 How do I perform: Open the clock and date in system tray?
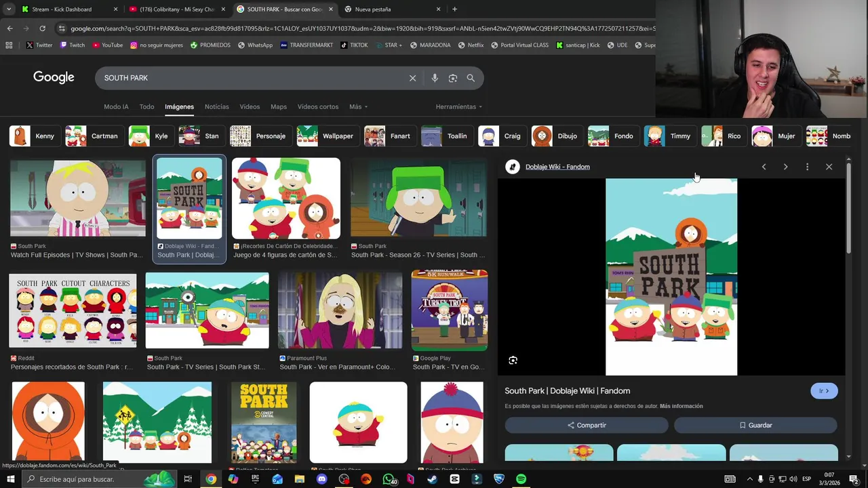[829, 479]
